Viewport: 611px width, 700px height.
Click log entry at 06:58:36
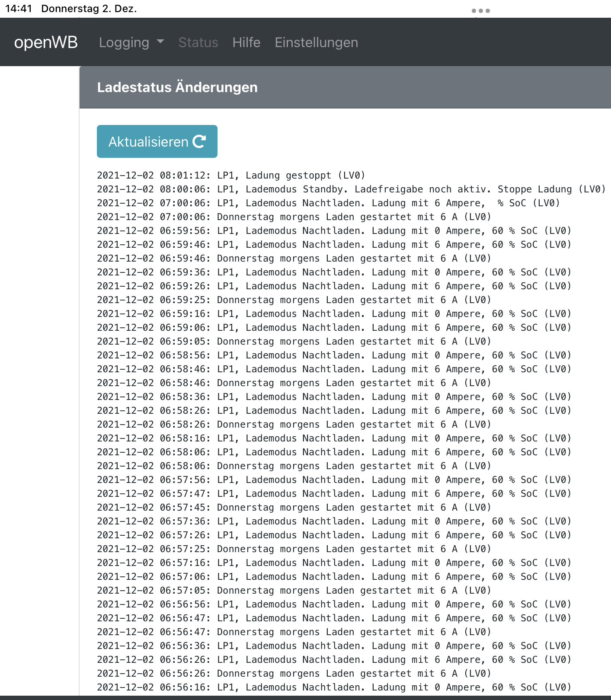(334, 396)
